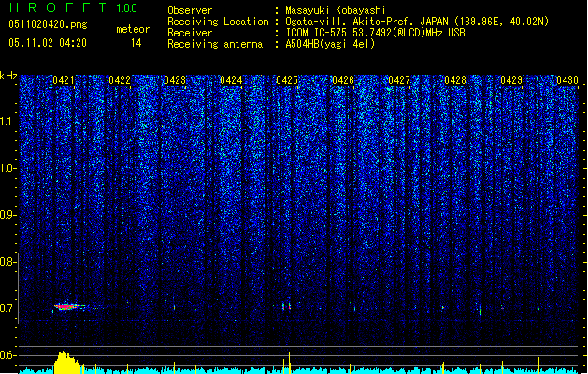Select the Ogata-vill. Akita-Pref. JAPAN location text
Screen dimensions: 588x374
click(417, 22)
